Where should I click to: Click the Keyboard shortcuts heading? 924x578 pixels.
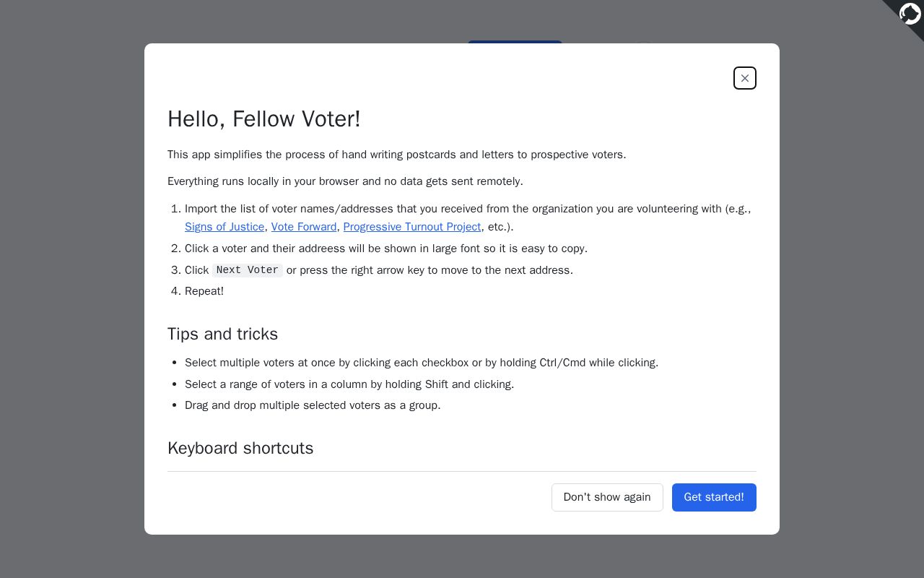pos(240,448)
